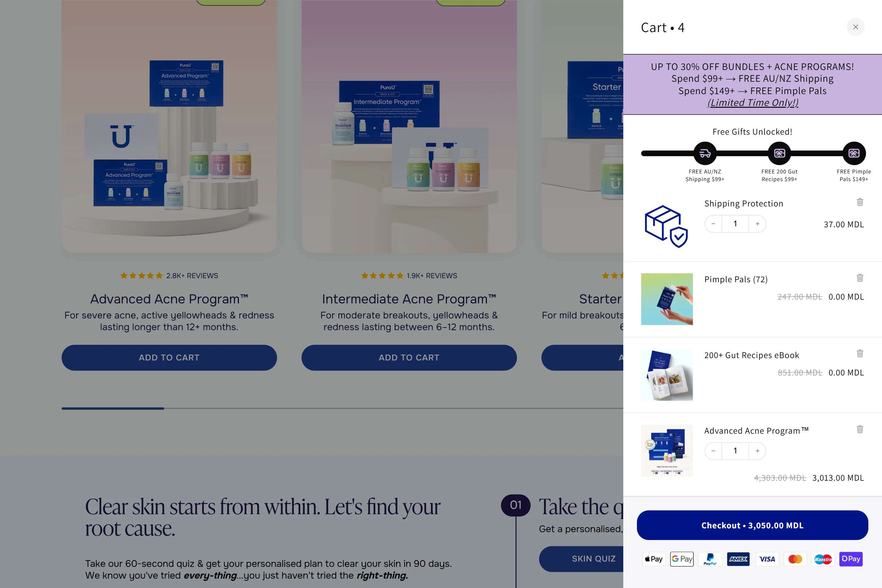Image resolution: width=882 pixels, height=588 pixels.
Task: Delete Pimple Pals (72) from cart
Action: click(x=860, y=278)
